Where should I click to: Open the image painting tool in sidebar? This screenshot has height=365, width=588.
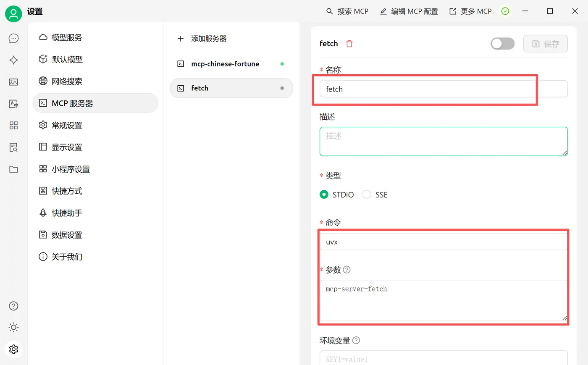(x=13, y=82)
